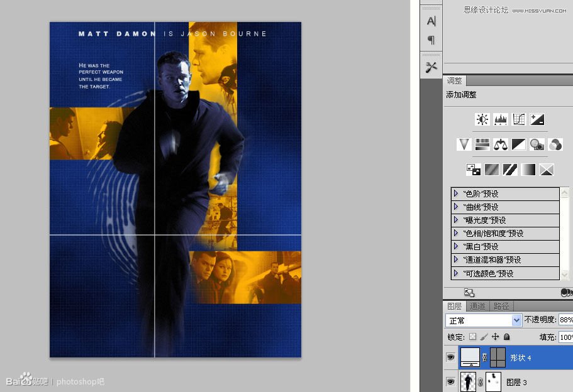Toggle visibility of 图层 3

click(x=451, y=381)
